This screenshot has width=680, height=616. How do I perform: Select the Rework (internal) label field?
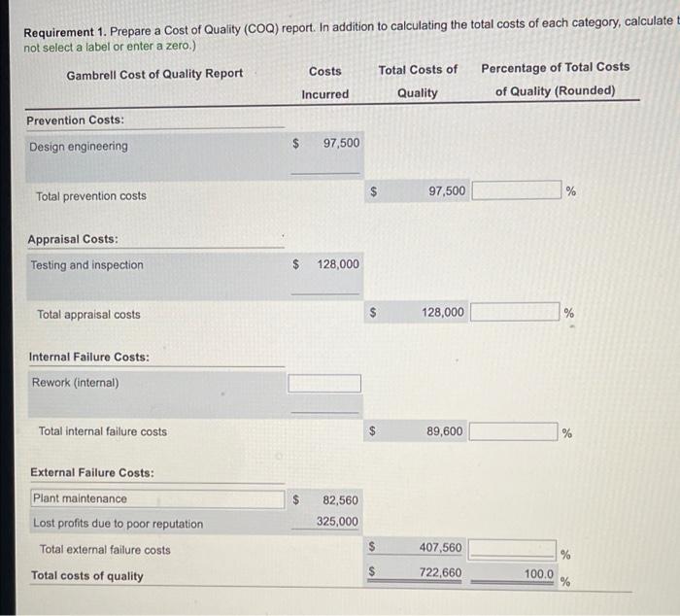(x=157, y=383)
